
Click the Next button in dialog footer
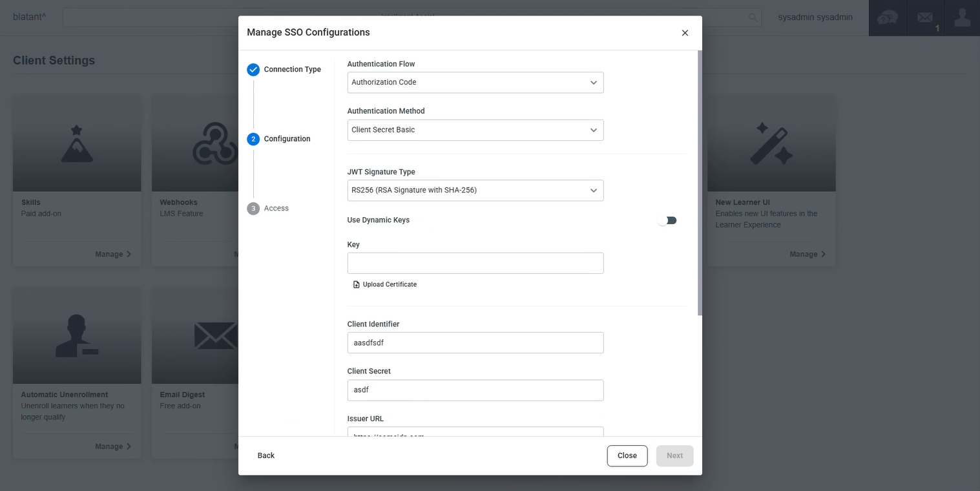675,455
